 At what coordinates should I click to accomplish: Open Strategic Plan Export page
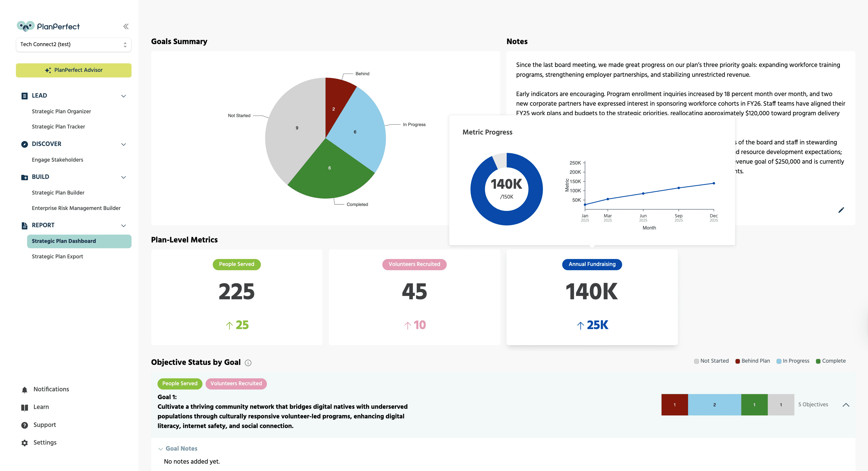(57, 256)
